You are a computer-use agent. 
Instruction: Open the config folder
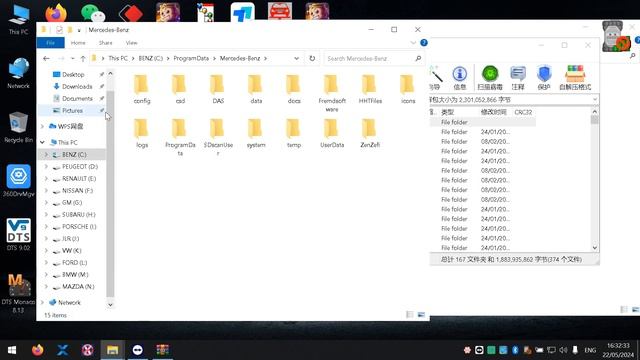click(142, 89)
